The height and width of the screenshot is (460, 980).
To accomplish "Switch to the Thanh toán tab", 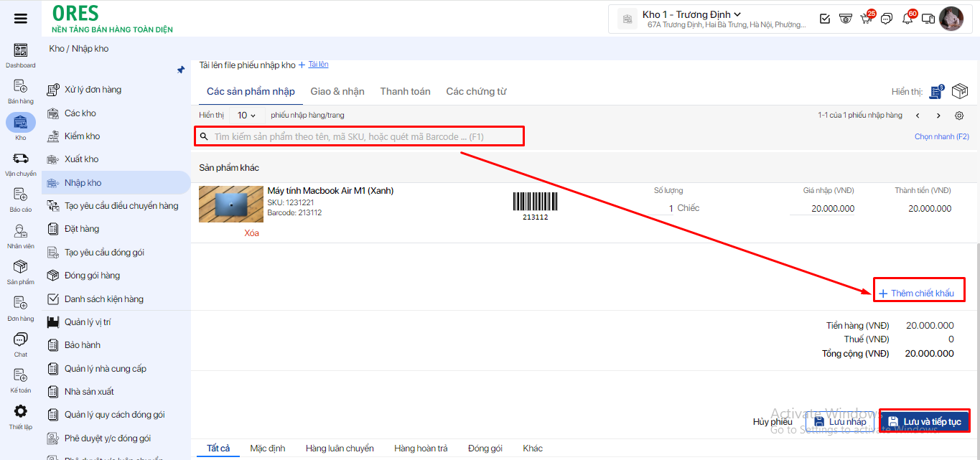I will click(405, 91).
